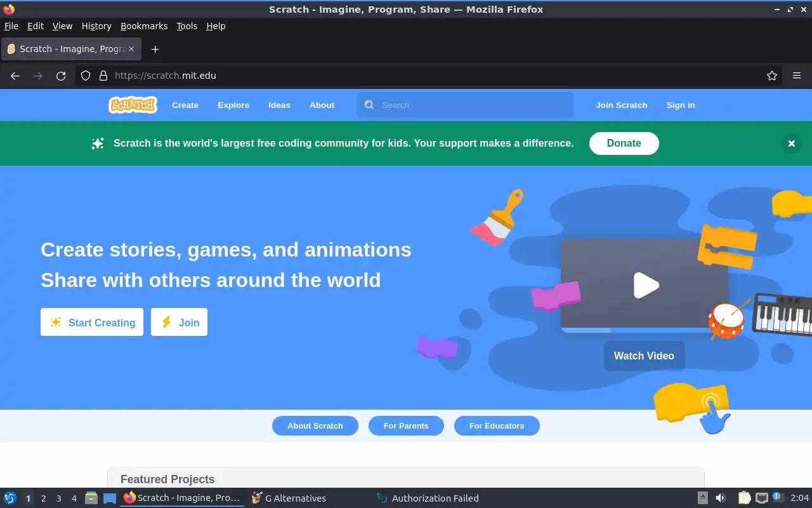
Task: Switch to workspace 4
Action: 74,498
